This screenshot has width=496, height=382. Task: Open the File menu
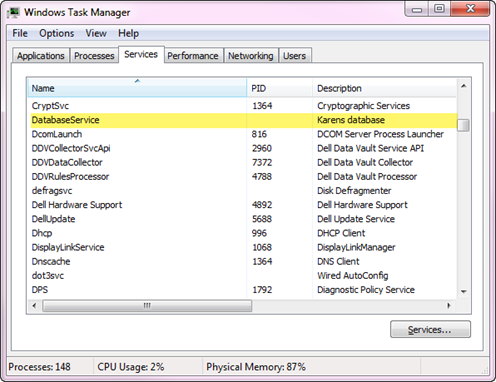[20, 33]
